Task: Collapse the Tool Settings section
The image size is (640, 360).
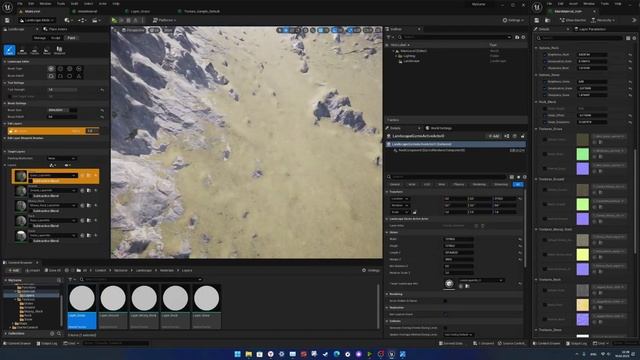Action: pyautogui.click(x=5, y=83)
